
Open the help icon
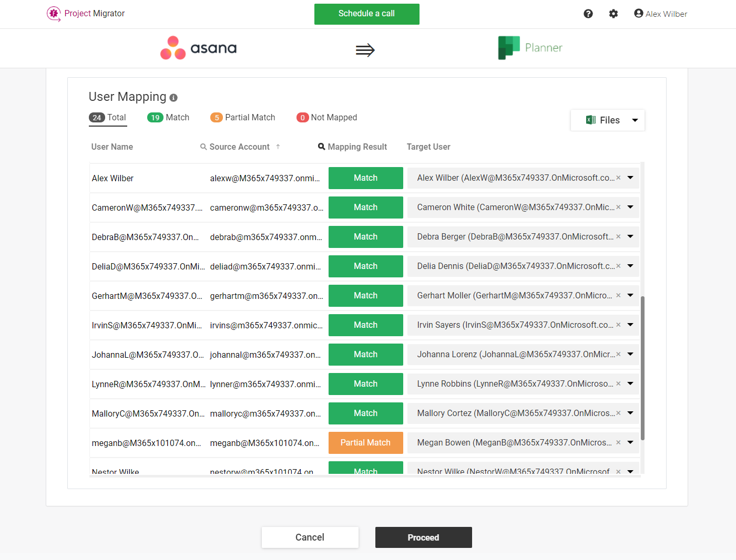[588, 14]
